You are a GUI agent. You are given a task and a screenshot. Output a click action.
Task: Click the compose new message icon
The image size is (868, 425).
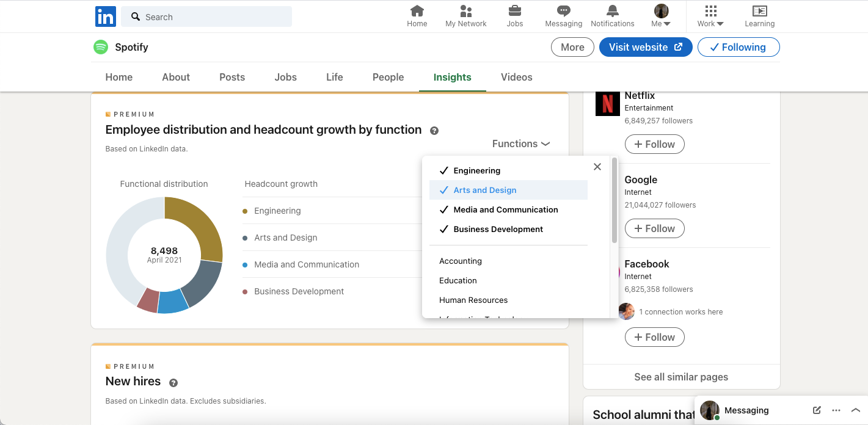[x=817, y=410]
